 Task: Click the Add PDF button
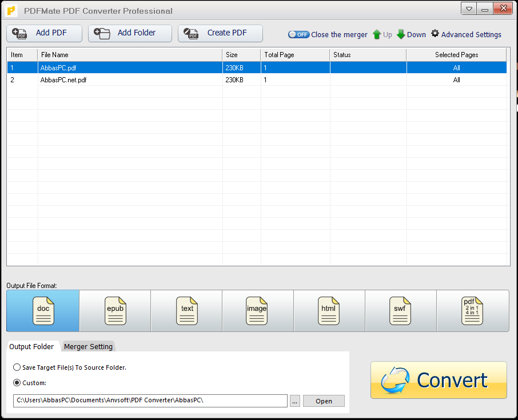pyautogui.click(x=44, y=33)
